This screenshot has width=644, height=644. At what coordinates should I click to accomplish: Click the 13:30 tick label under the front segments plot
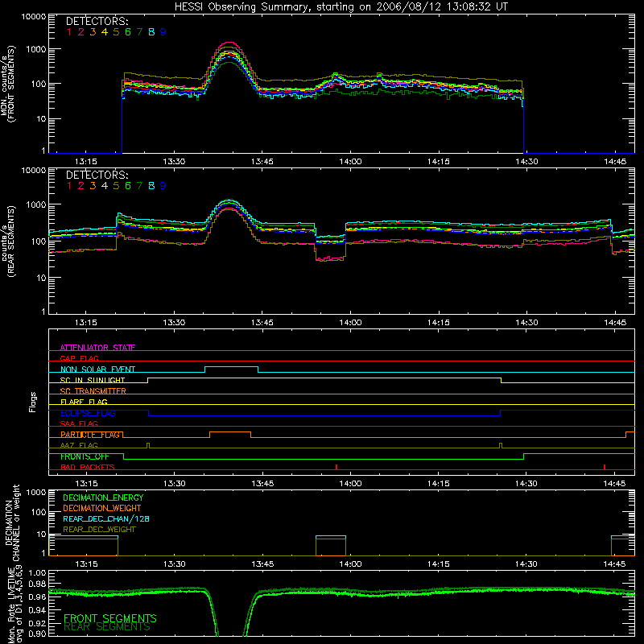click(174, 162)
